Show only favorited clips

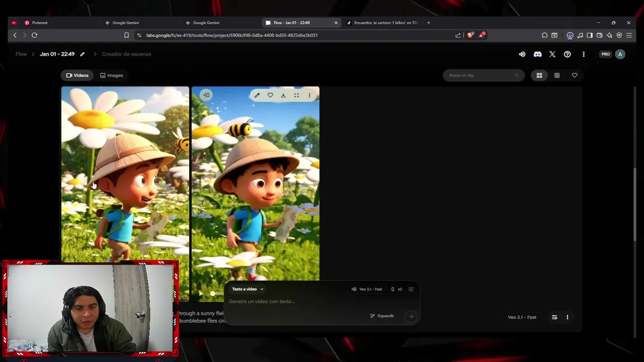[575, 75]
